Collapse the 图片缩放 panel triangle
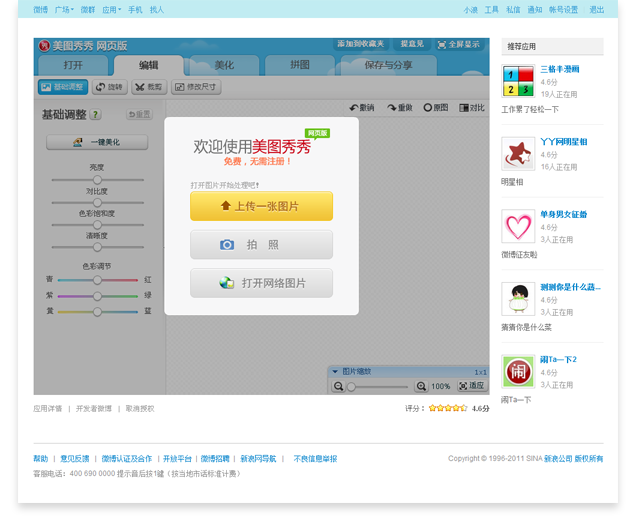This screenshot has height=520, width=636. (335, 372)
